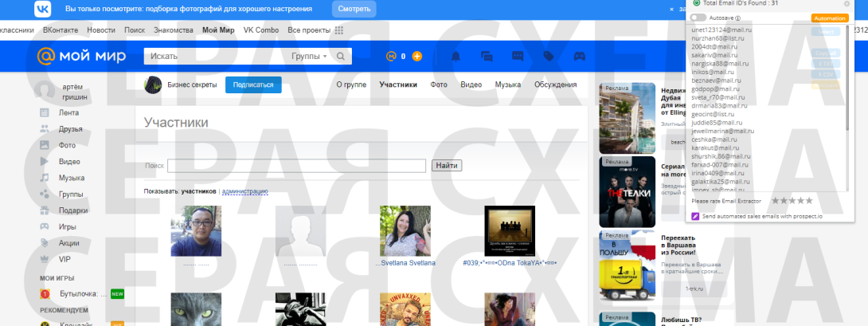Screen dimensions: 868x326
Task: Open the comments speech bubble icon
Action: [518, 56]
